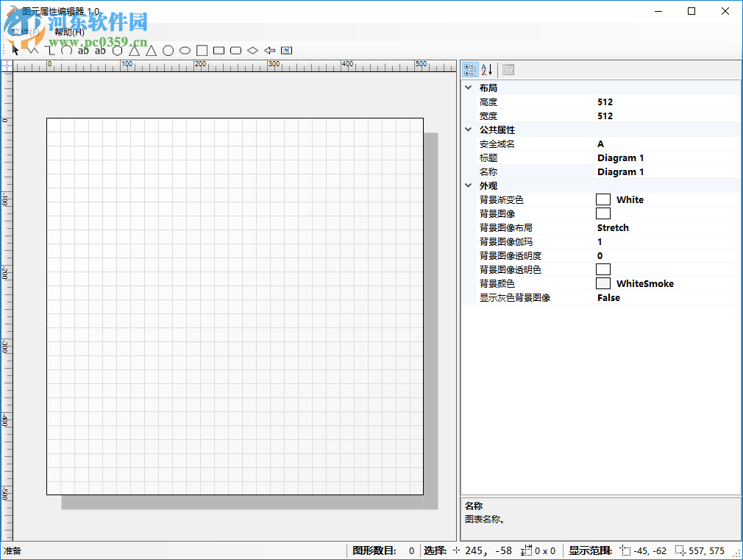Collapse the 公共属性 property category
The width and height of the screenshot is (743, 560).
tap(469, 129)
